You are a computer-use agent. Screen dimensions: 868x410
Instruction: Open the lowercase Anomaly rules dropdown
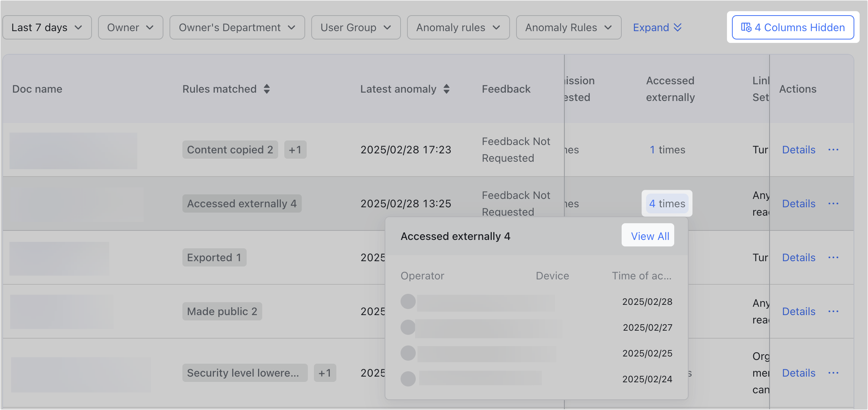(458, 27)
